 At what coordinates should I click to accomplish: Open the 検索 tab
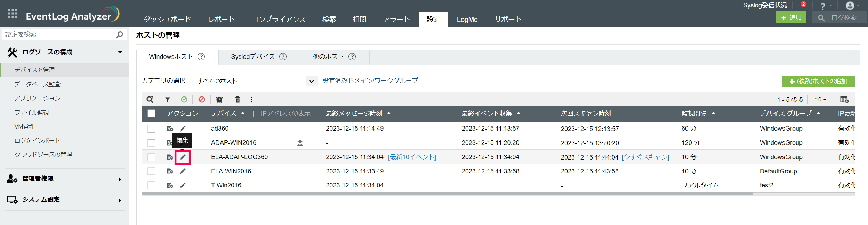pyautogui.click(x=329, y=20)
